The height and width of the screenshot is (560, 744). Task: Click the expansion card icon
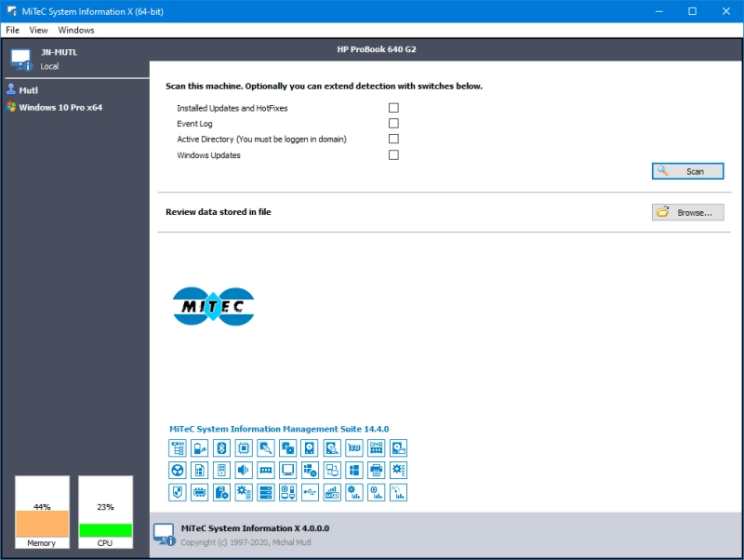pos(354,448)
